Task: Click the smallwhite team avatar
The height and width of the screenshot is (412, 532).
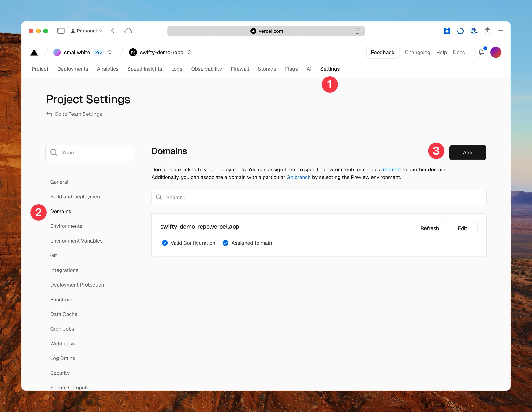Action: 57,52
